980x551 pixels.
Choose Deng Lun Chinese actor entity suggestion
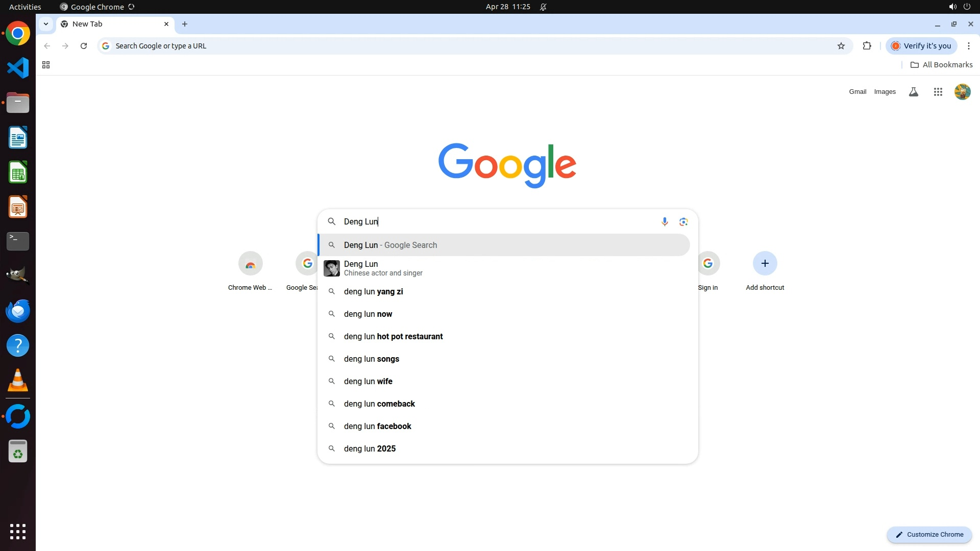pos(383,268)
